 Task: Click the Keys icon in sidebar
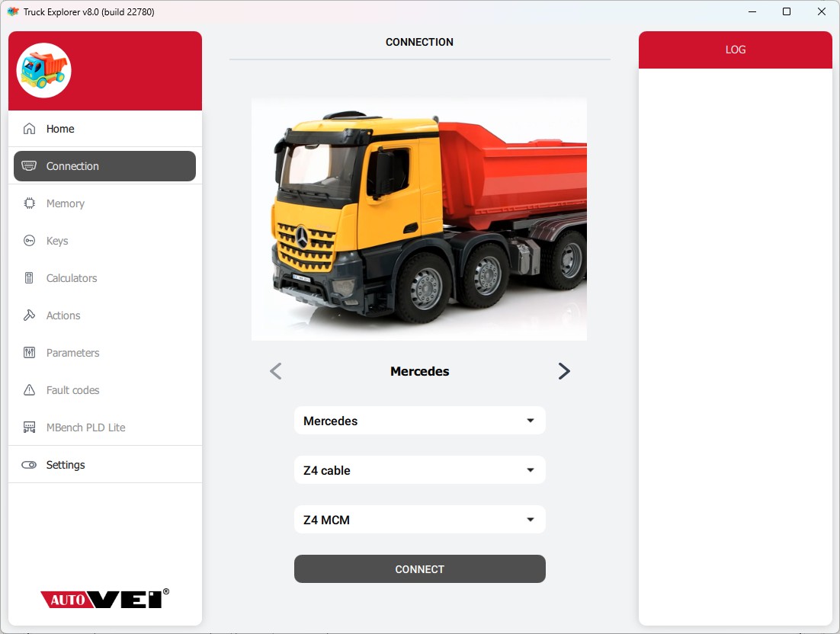pyautogui.click(x=27, y=240)
